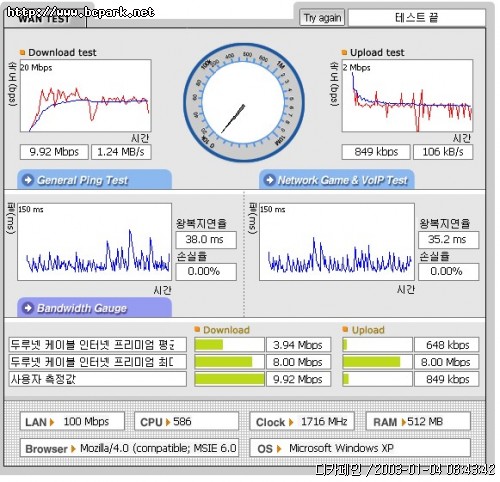The width and height of the screenshot is (500, 482).
Task: Click the speedometer gauge dial
Action: click(244, 102)
